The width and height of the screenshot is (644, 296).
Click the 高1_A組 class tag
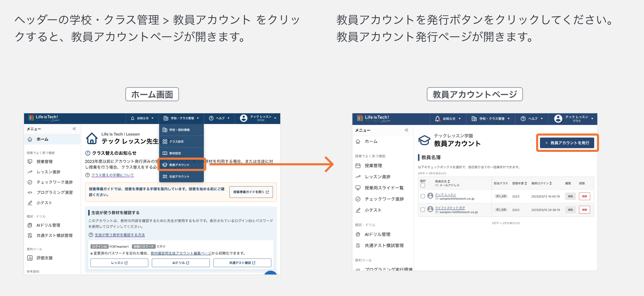[501, 196]
